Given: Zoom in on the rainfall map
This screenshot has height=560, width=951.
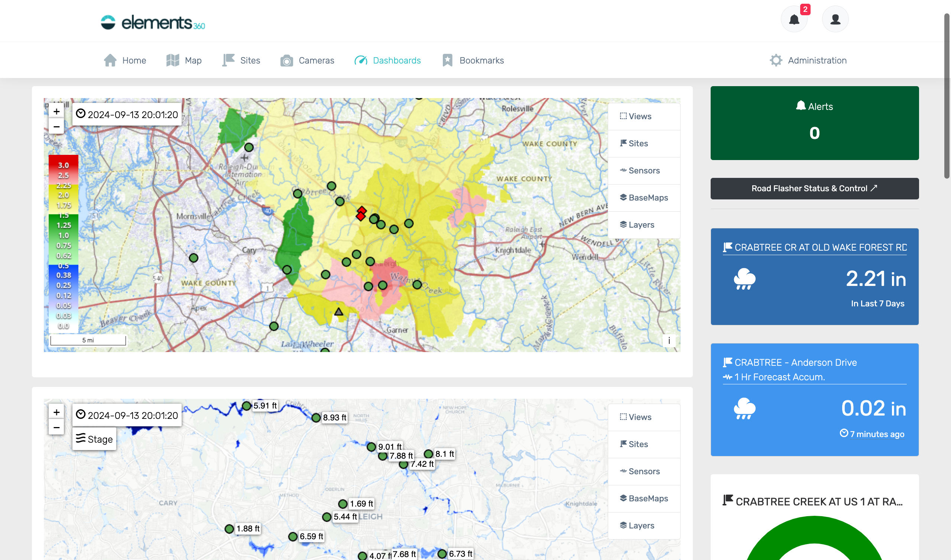Looking at the screenshot, I should (x=56, y=111).
